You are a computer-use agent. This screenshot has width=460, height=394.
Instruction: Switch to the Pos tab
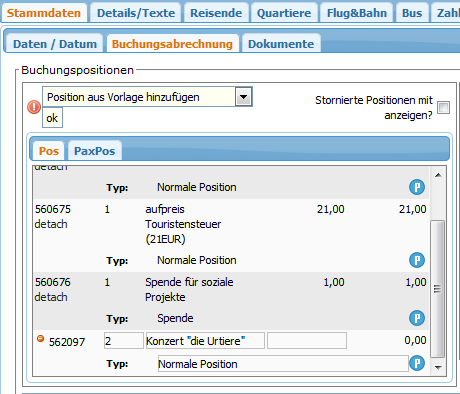[x=49, y=151]
